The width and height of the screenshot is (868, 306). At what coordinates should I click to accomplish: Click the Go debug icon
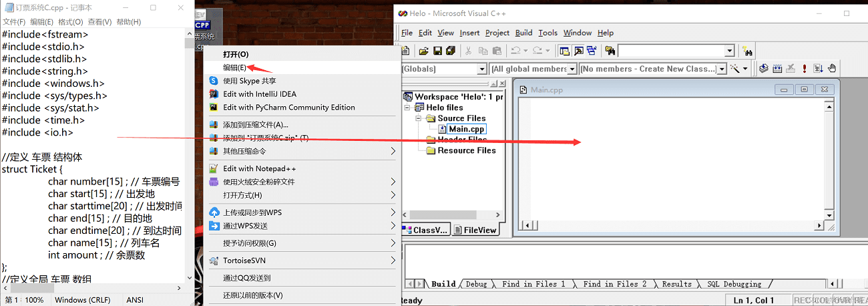(x=819, y=69)
